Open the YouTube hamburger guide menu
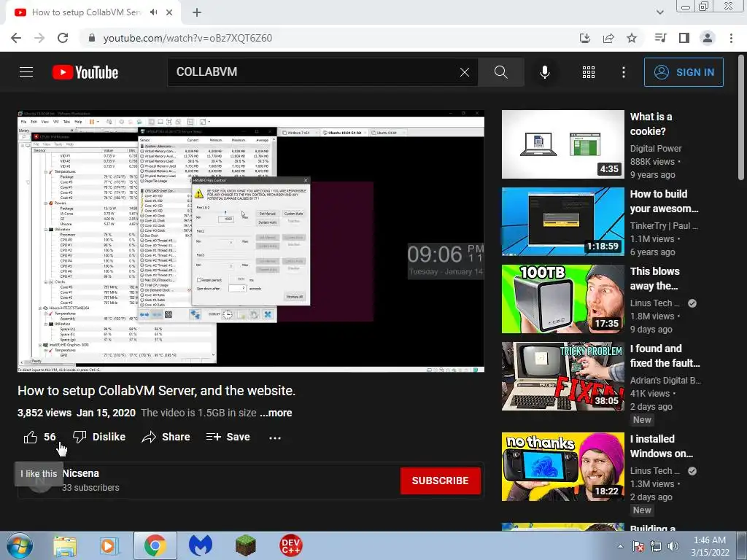 26,72
